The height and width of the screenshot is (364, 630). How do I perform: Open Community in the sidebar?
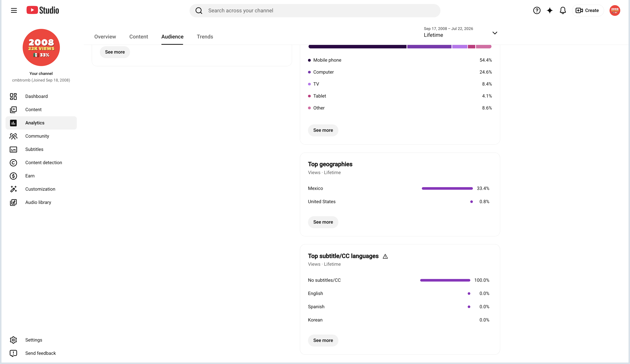41,136
